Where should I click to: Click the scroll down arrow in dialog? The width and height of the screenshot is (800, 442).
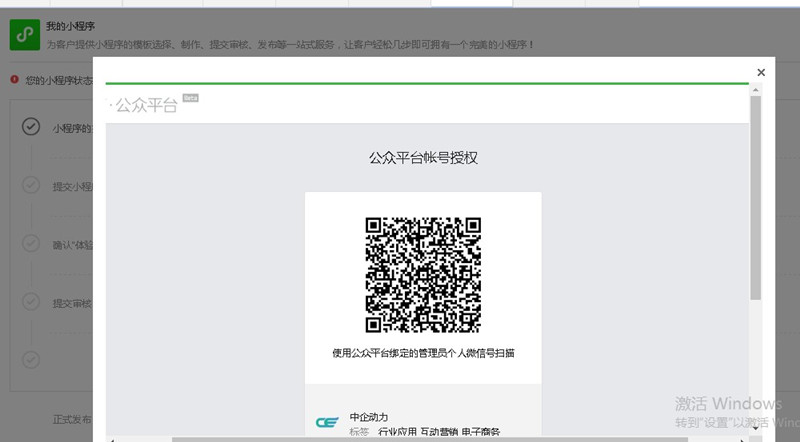tap(756, 428)
